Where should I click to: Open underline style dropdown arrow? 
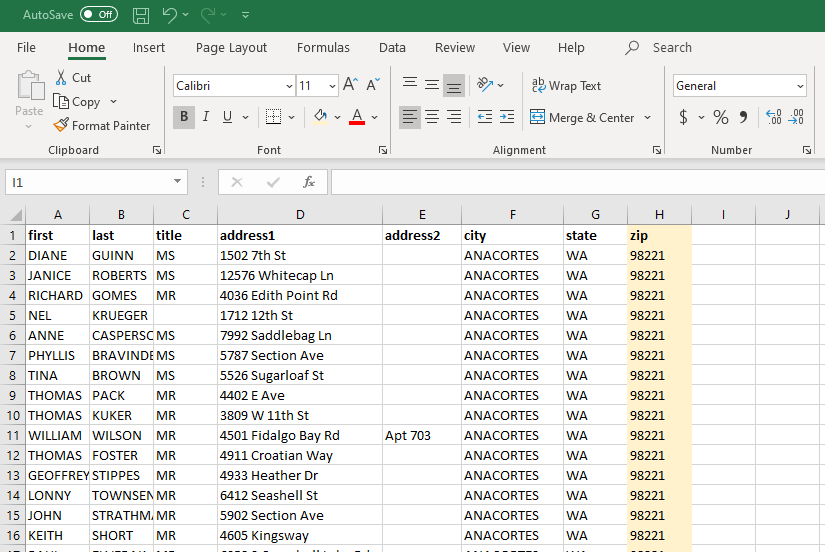click(x=245, y=117)
